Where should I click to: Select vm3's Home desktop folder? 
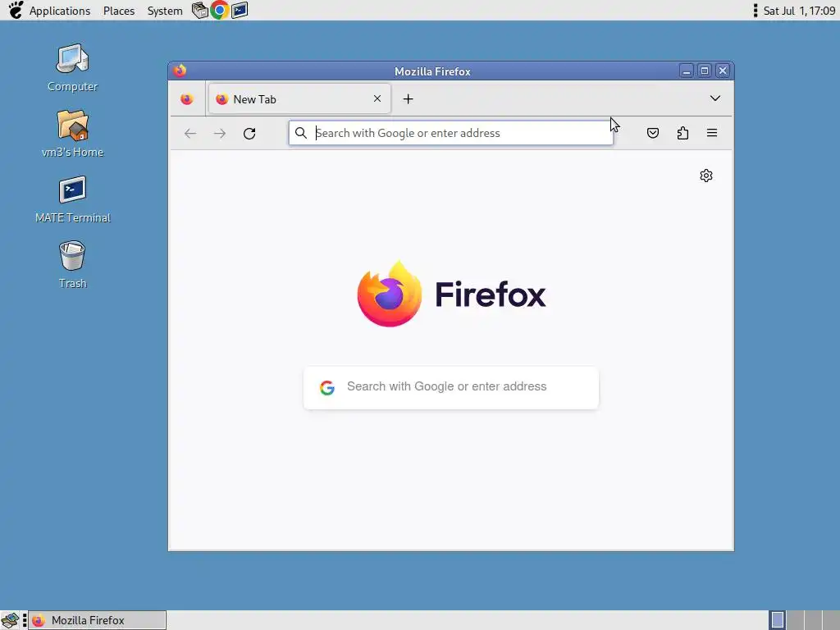pyautogui.click(x=72, y=134)
